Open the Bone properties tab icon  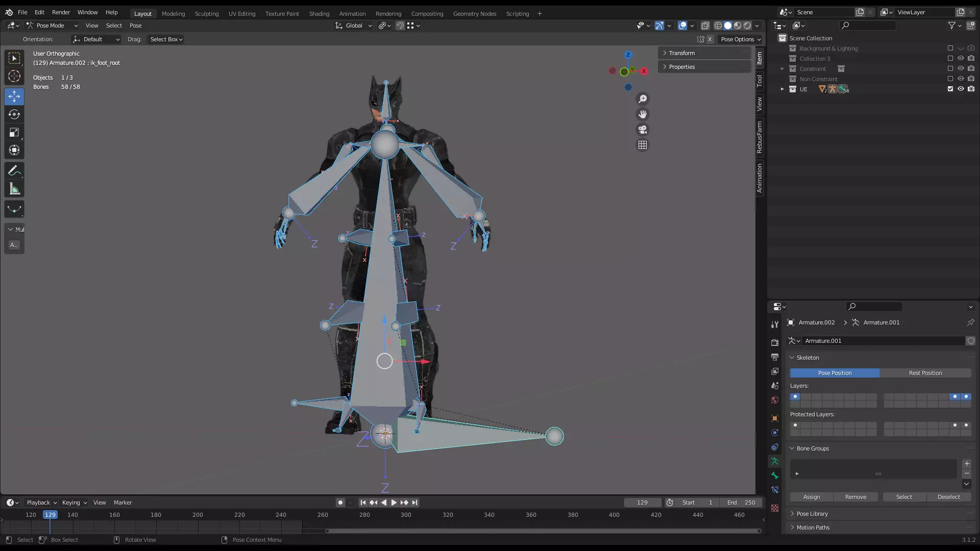pos(775,475)
